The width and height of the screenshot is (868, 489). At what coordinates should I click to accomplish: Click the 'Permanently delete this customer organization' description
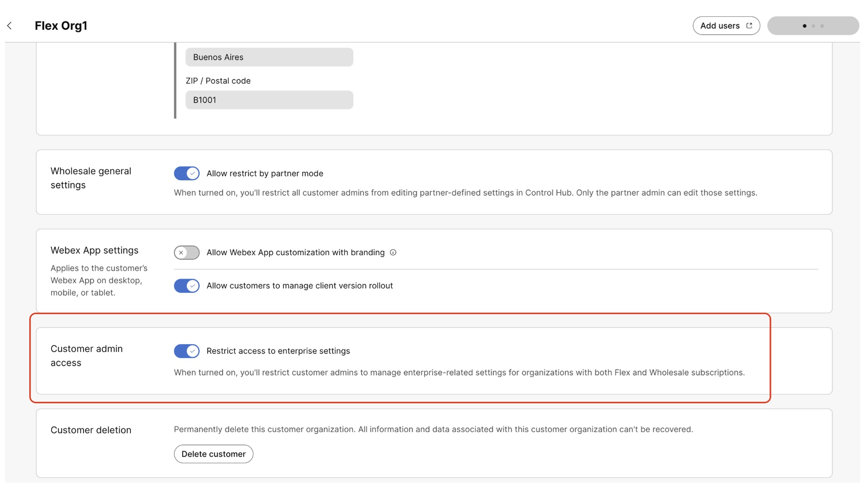click(434, 430)
